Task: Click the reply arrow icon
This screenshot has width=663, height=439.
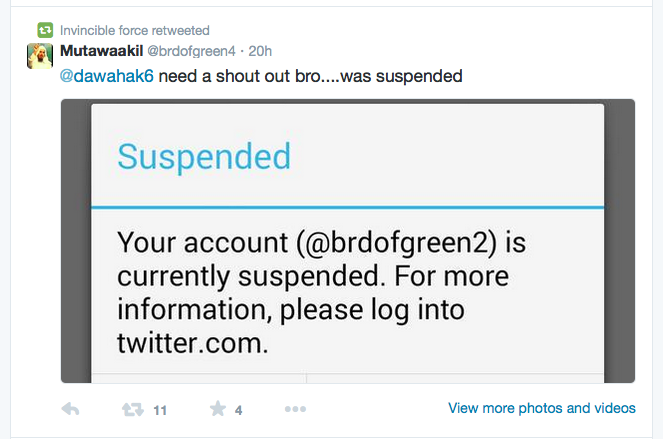Action: (x=70, y=409)
